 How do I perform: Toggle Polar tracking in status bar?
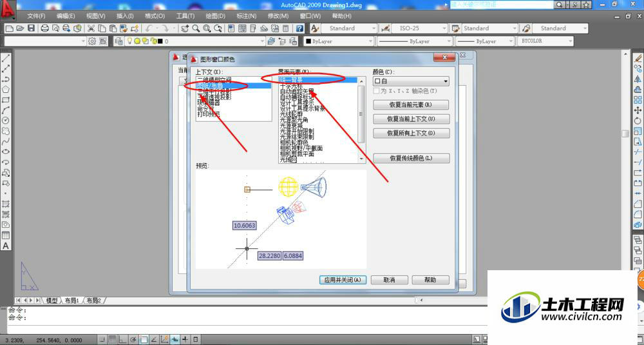click(x=133, y=339)
